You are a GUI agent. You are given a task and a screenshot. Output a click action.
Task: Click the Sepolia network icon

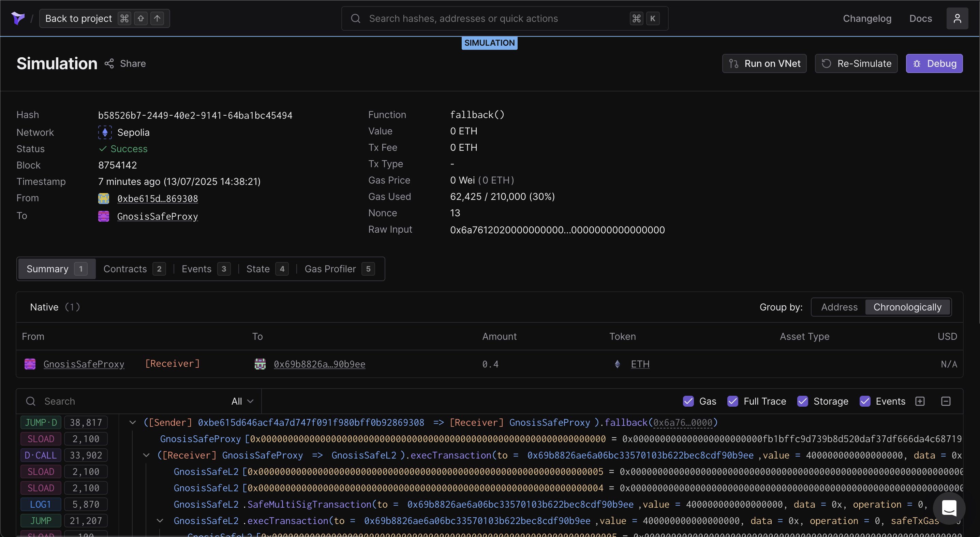105,132
